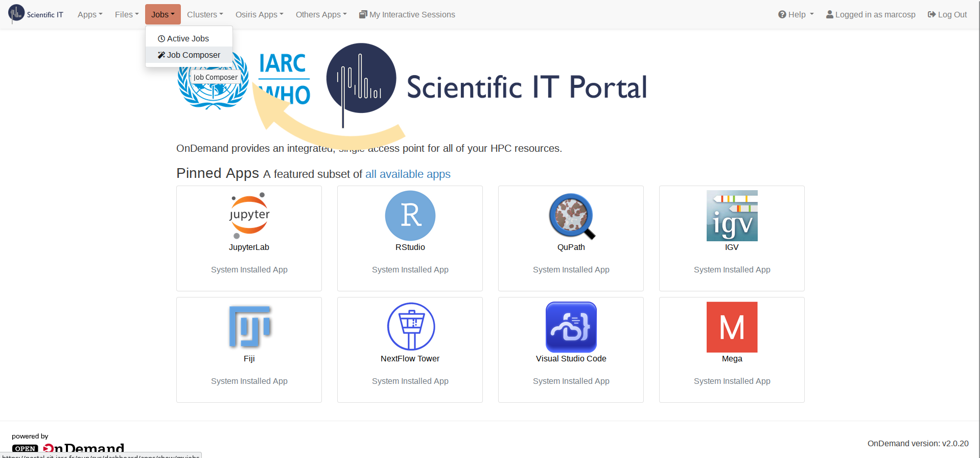This screenshot has height=458, width=980.
Task: Click Logged in as marcosp text
Action: pyautogui.click(x=875, y=14)
